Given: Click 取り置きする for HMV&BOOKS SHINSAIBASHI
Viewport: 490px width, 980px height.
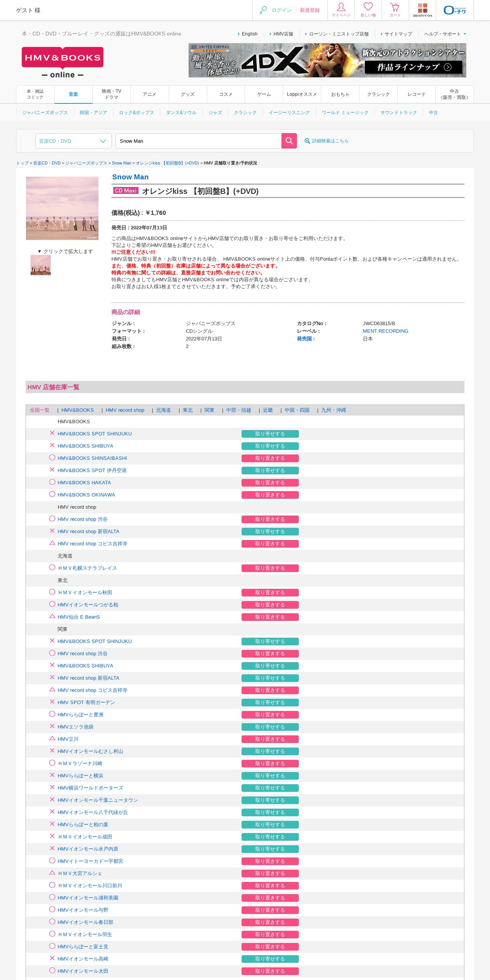Looking at the screenshot, I should (x=270, y=458).
